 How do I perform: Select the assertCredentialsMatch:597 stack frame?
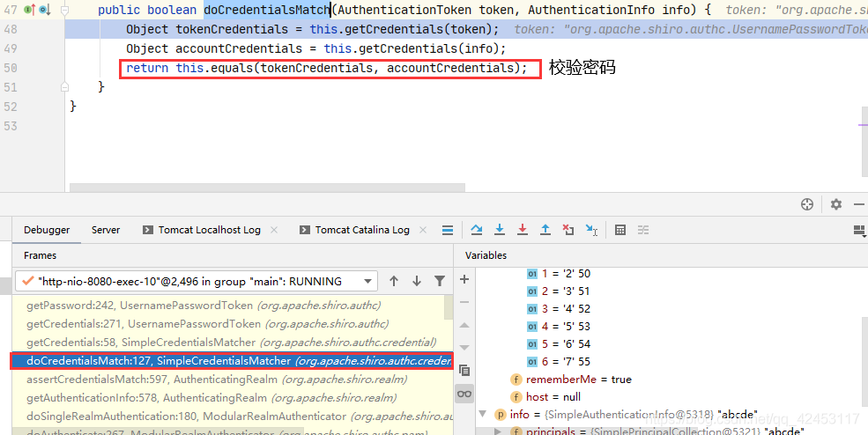232,380
